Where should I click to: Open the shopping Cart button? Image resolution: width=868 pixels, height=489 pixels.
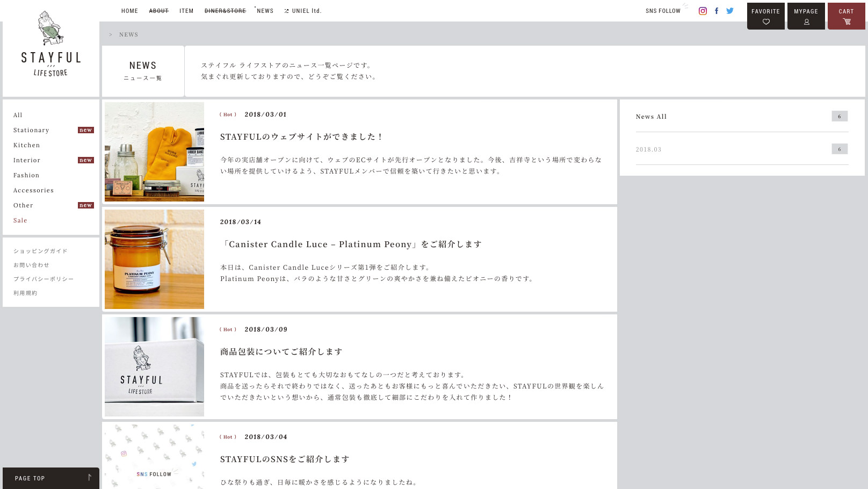pos(847,16)
